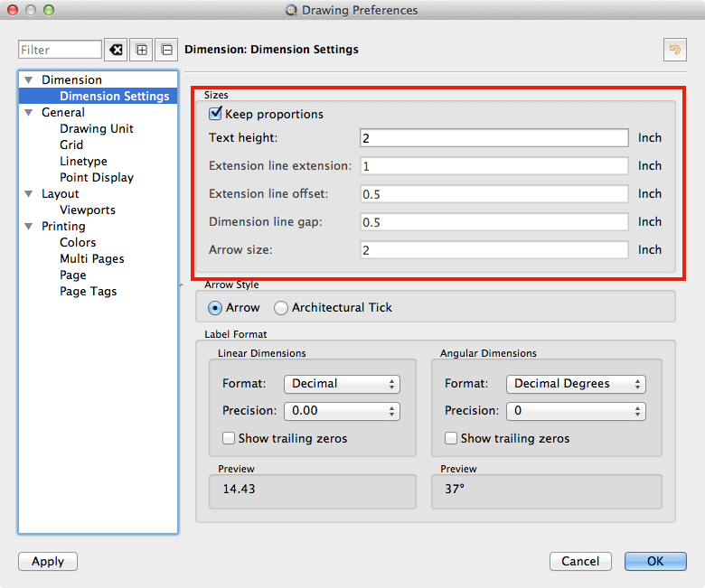
Task: Select Page Tags in the sidebar
Action: coord(88,291)
